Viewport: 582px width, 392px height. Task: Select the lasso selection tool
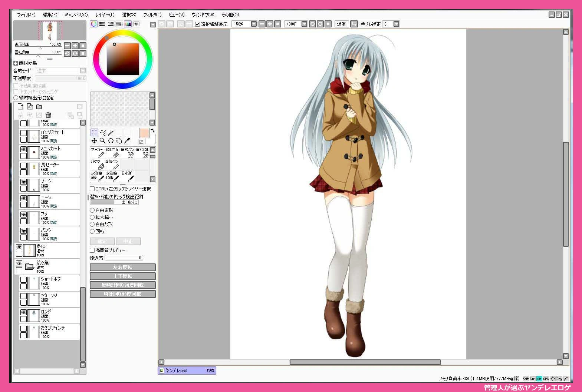point(103,132)
